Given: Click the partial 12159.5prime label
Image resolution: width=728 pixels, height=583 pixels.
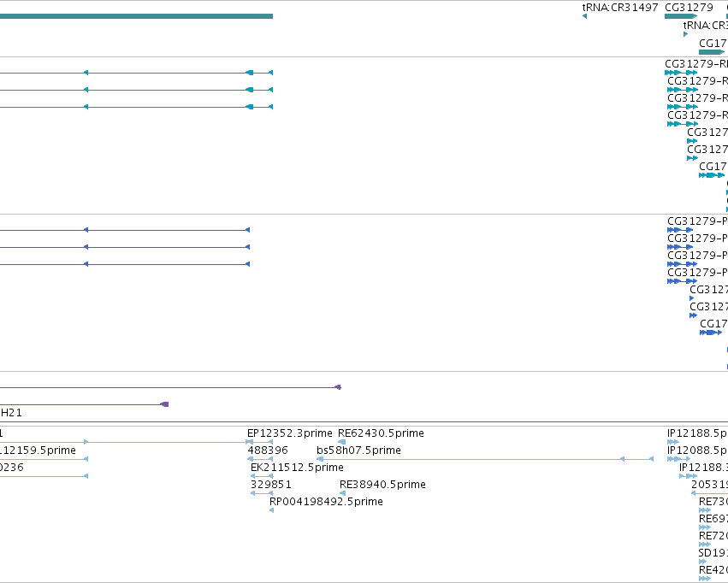Looking at the screenshot, I should pos(38,450).
